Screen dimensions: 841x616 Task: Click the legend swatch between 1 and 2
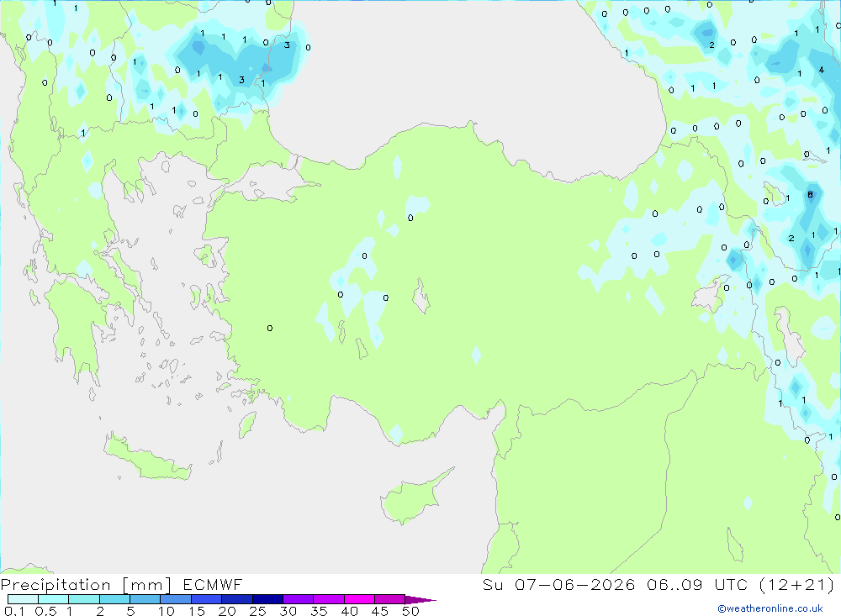tap(83, 599)
